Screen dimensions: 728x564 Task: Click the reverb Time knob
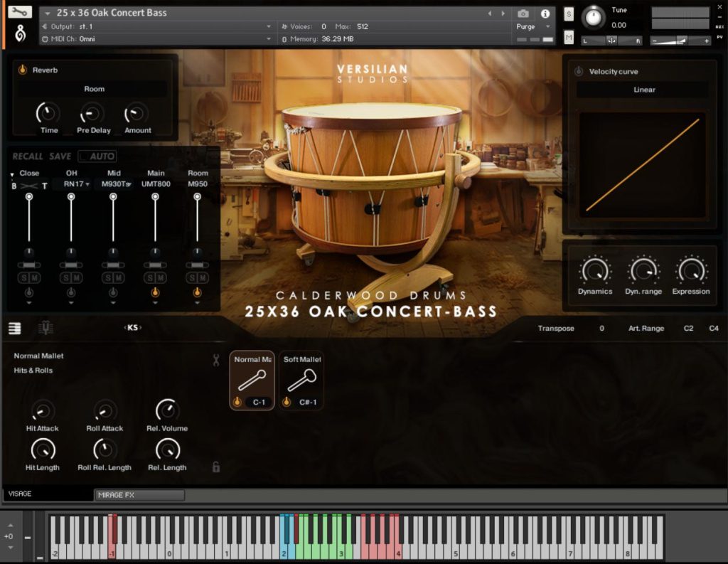[48, 113]
